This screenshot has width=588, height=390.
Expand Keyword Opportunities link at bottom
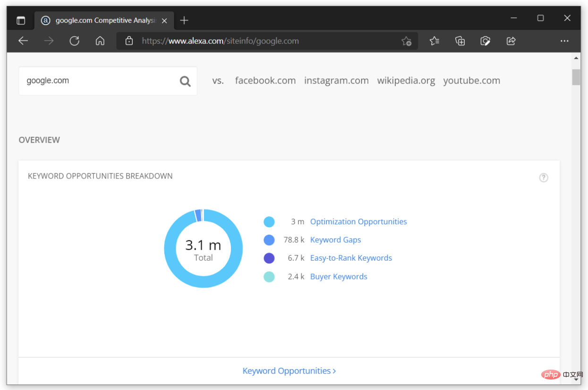[289, 371]
